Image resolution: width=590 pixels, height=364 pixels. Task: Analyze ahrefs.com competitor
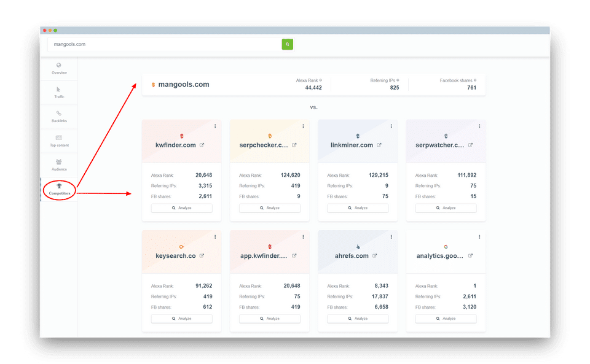point(358,319)
